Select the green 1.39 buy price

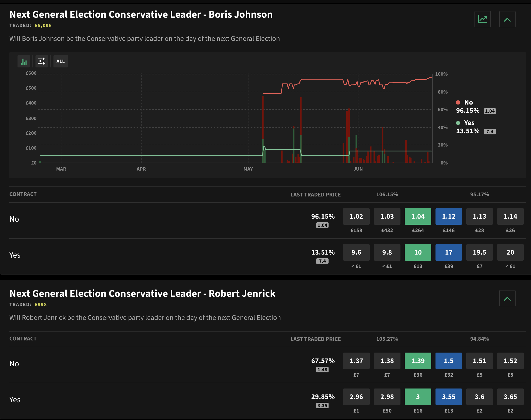pyautogui.click(x=418, y=361)
